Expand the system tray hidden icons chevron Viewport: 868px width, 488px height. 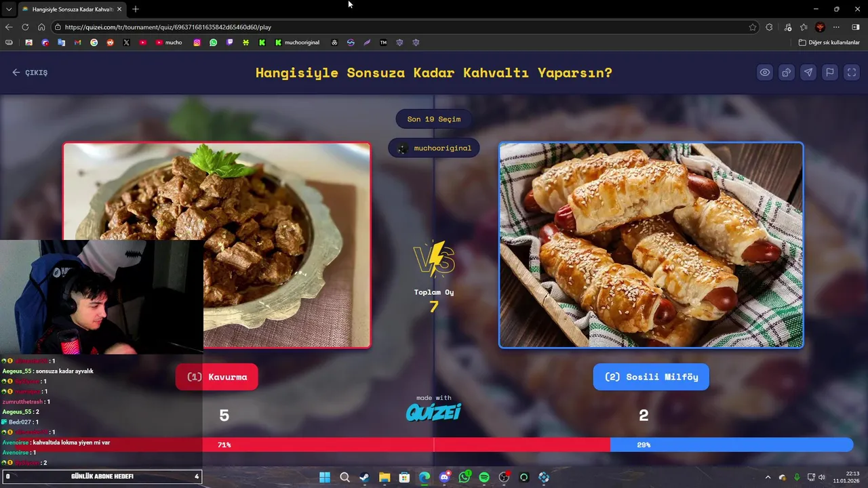(x=768, y=477)
